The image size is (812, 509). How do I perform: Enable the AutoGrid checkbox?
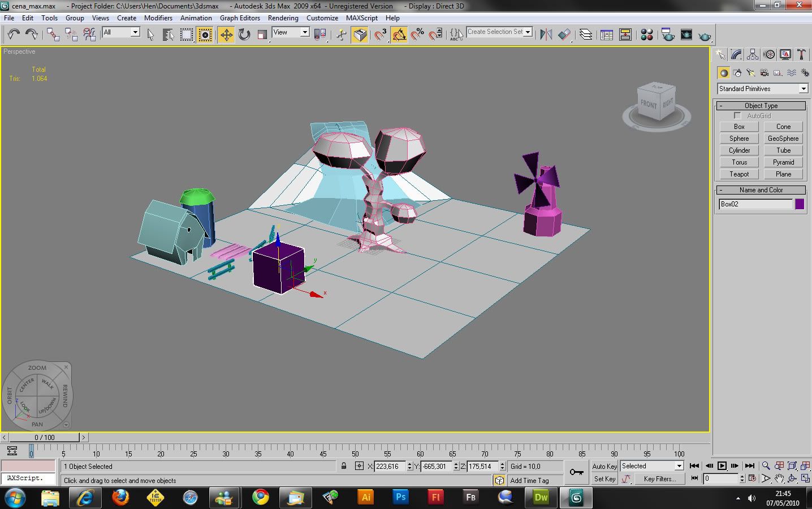coord(737,116)
